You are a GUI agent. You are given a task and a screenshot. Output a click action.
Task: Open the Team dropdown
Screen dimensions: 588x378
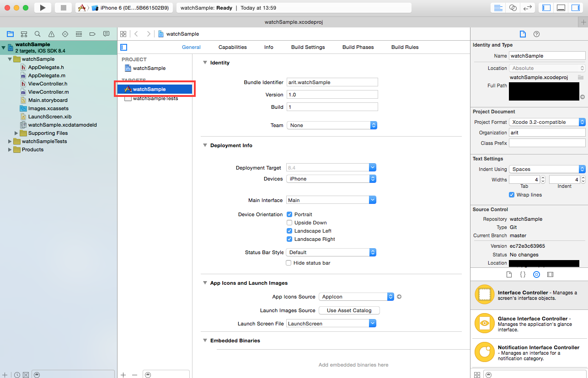point(331,125)
